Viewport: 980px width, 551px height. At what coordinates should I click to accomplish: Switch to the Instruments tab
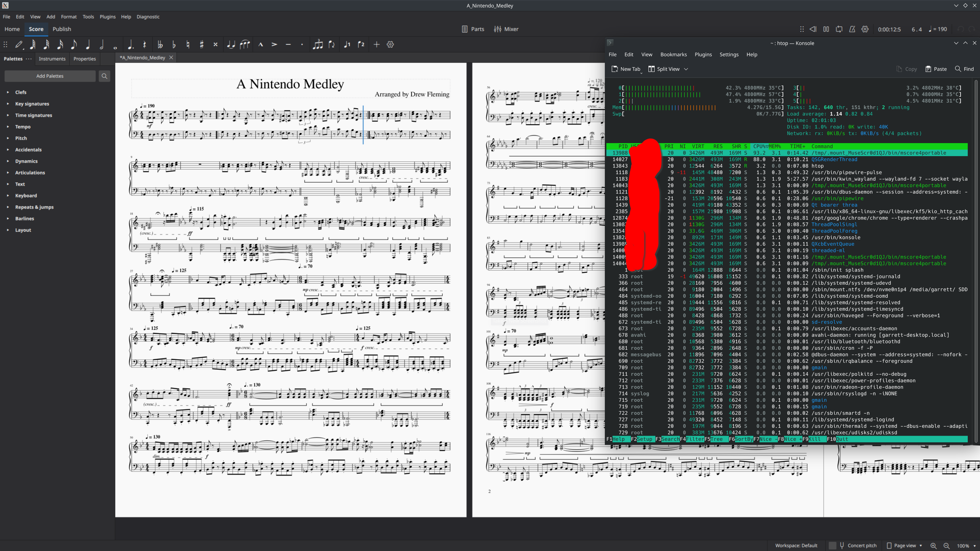pyautogui.click(x=52, y=59)
